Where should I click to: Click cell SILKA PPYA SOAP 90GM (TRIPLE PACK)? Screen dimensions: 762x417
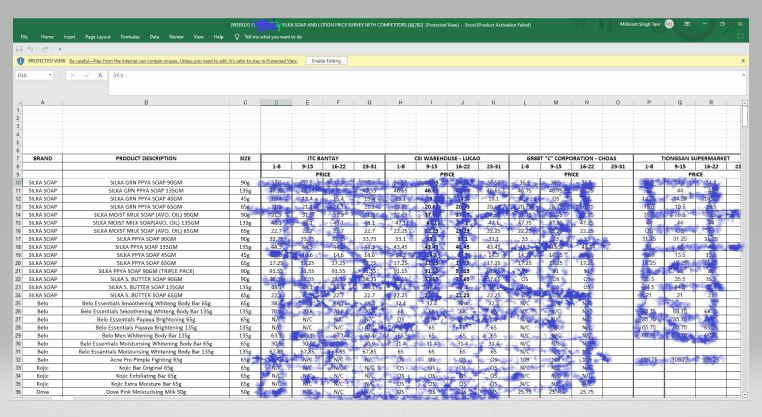pos(146,271)
